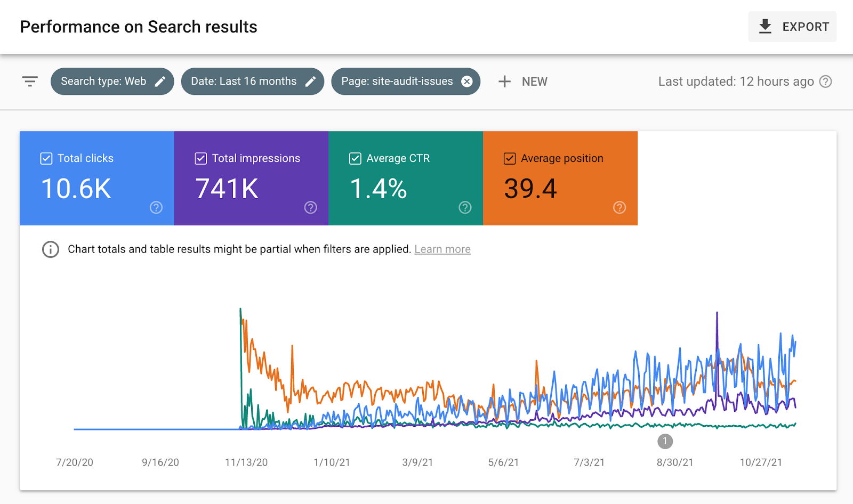Image resolution: width=853 pixels, height=504 pixels.
Task: Edit the Date: Last 16 months filter
Action: tap(310, 82)
